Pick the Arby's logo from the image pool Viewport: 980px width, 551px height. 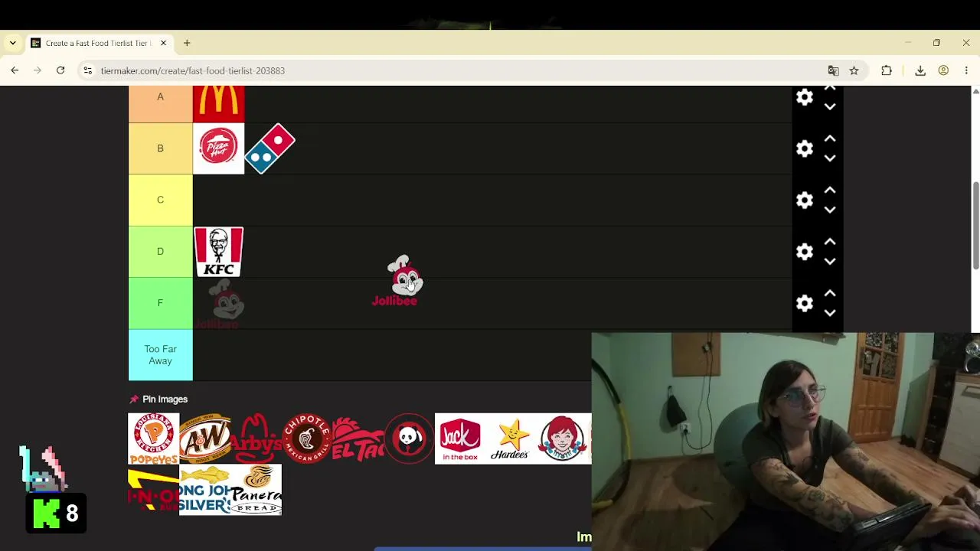[x=256, y=439]
